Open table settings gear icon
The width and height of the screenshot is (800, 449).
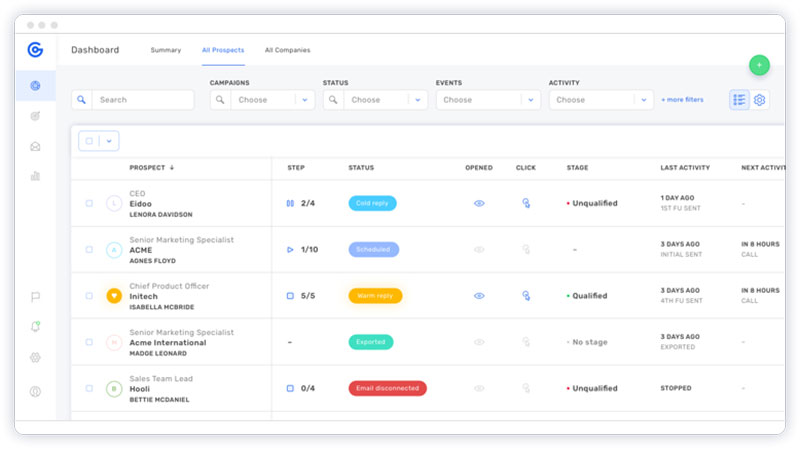[x=759, y=100]
